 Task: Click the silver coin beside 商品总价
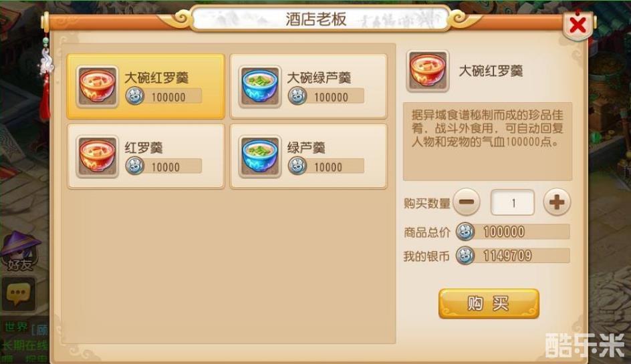465,232
